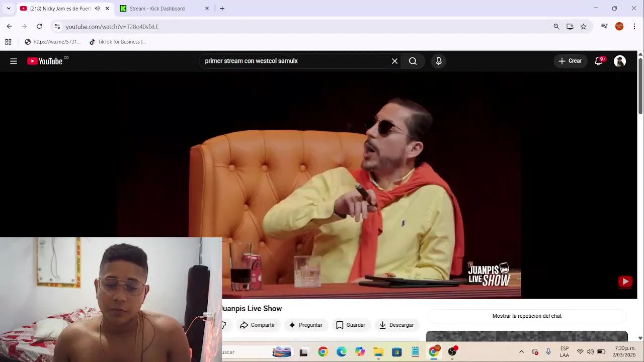Open Microsoft Store from taskbar
Viewport: 644px width, 362px height.
(397, 352)
